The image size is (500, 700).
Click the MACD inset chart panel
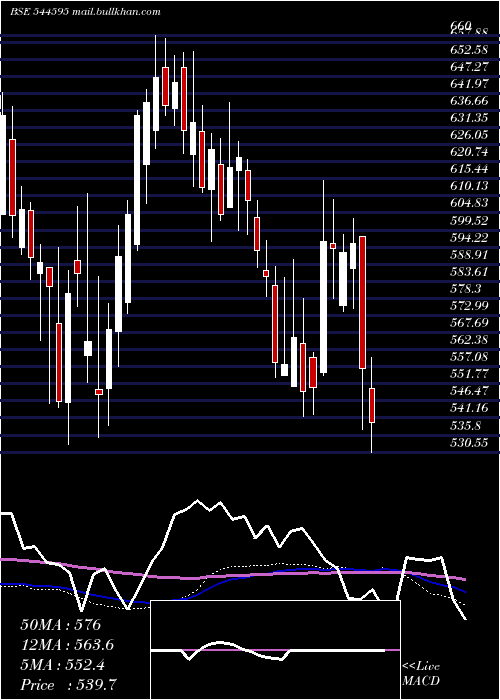pos(275,650)
